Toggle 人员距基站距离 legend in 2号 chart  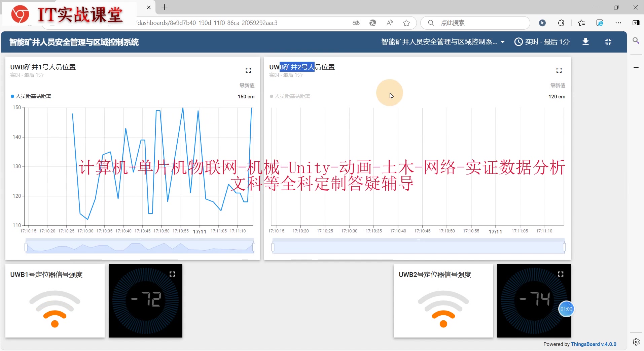[290, 96]
